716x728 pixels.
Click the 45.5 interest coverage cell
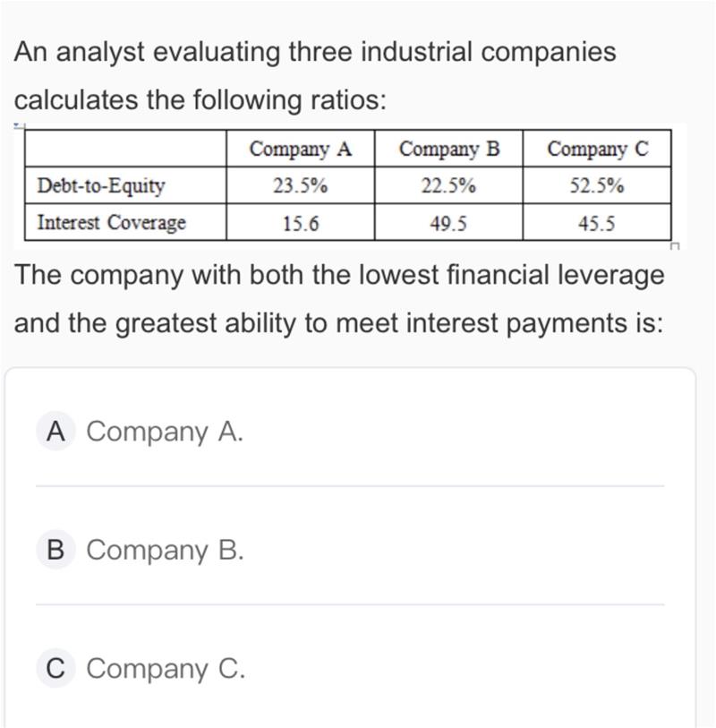(x=597, y=224)
